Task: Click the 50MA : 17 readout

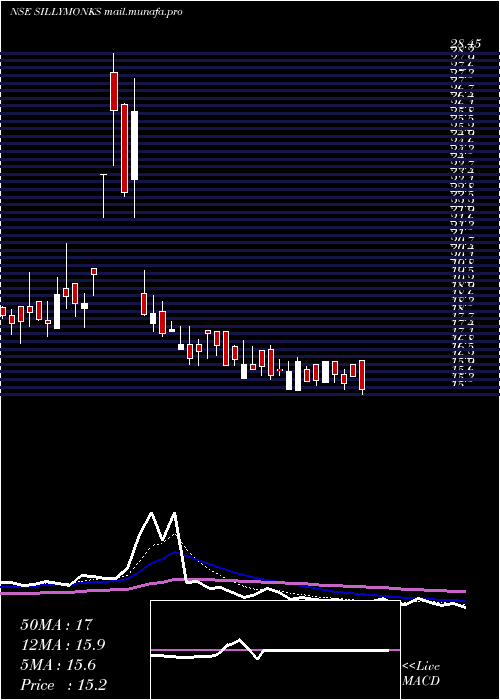Action: 56,625
